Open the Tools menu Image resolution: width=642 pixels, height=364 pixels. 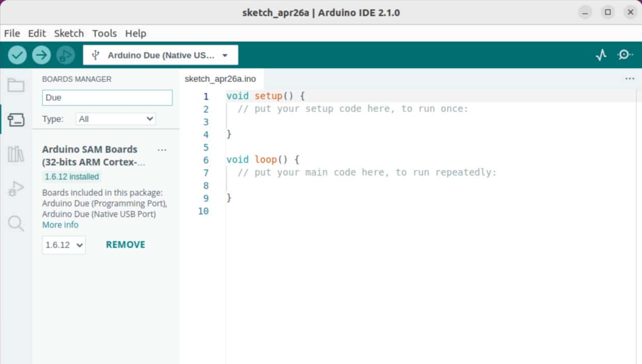(104, 33)
